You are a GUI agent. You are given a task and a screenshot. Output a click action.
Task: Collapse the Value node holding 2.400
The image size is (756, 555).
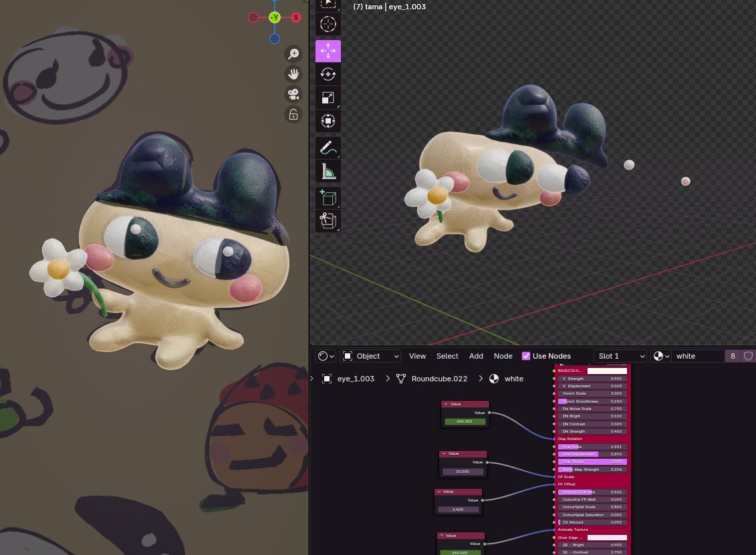click(438, 492)
